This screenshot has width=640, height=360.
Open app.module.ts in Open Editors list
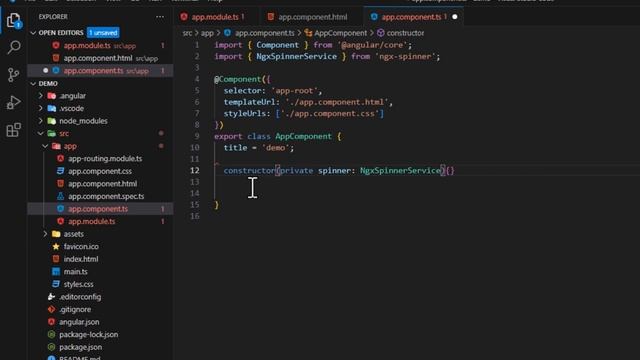point(87,45)
